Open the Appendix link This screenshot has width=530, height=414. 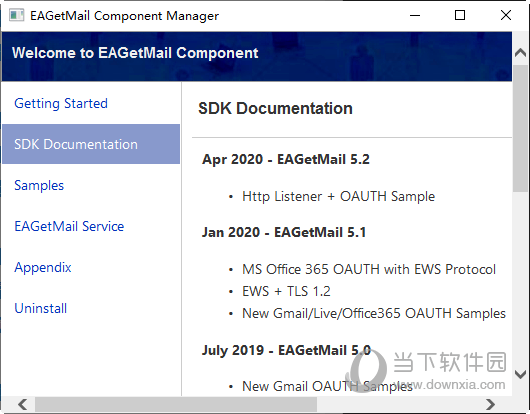click(43, 268)
